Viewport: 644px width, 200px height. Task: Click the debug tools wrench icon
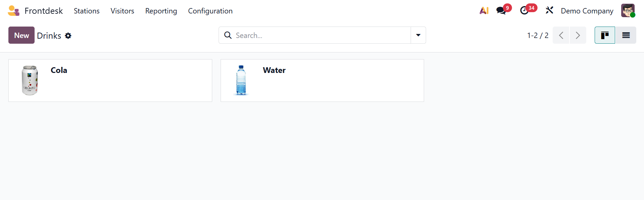pyautogui.click(x=549, y=11)
